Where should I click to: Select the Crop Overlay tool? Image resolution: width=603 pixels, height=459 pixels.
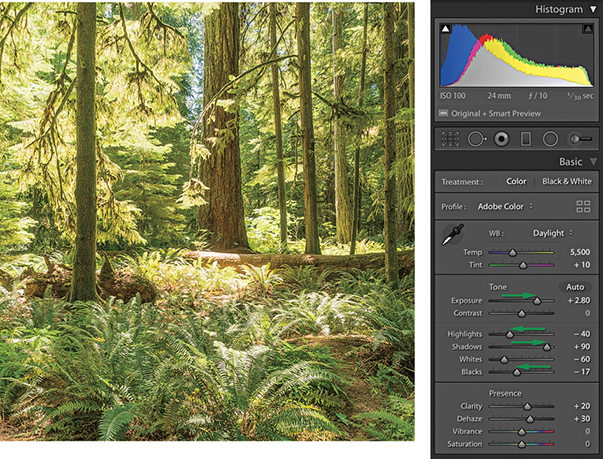point(451,138)
